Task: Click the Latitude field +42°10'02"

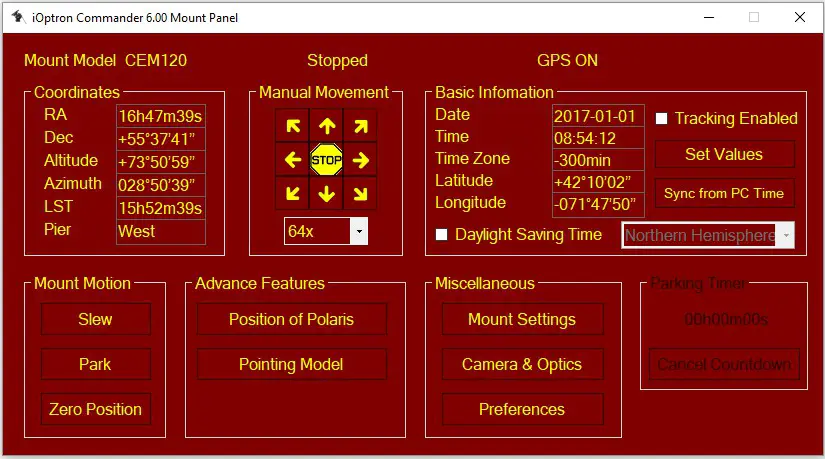Action: click(x=598, y=182)
